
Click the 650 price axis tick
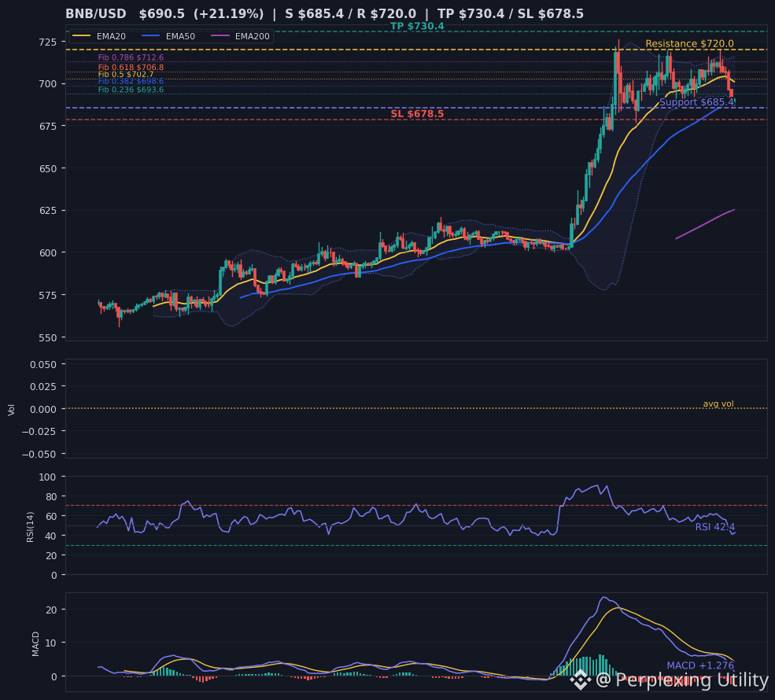coord(48,168)
